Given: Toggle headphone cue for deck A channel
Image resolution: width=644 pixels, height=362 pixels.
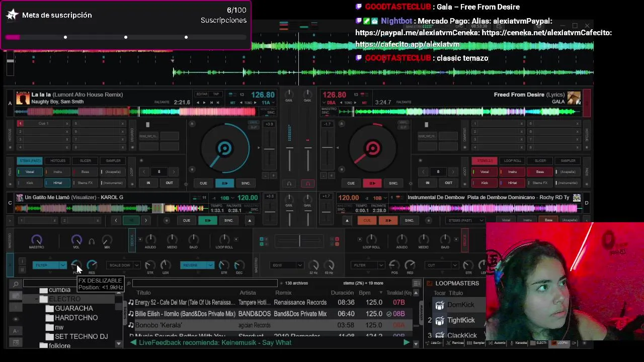Looking at the screenshot, I should coord(289,184).
